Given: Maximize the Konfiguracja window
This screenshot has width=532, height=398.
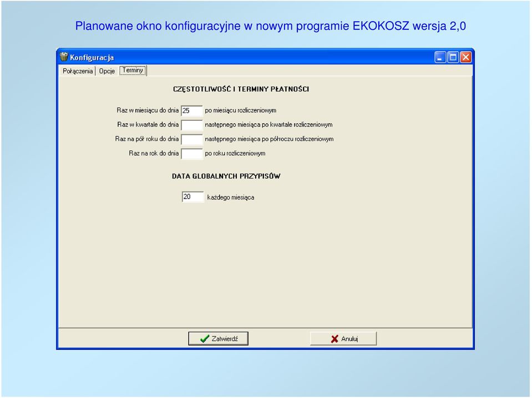Looking at the screenshot, I should 453,57.
